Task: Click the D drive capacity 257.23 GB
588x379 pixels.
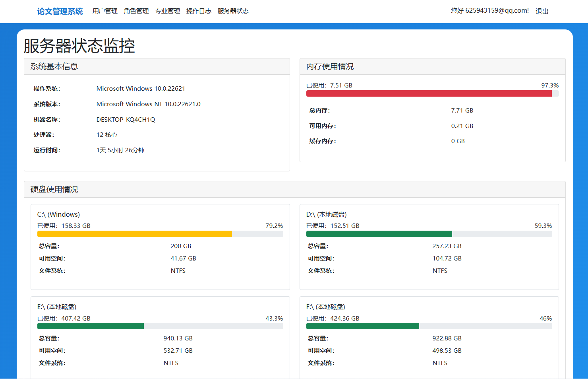Action: click(x=447, y=246)
